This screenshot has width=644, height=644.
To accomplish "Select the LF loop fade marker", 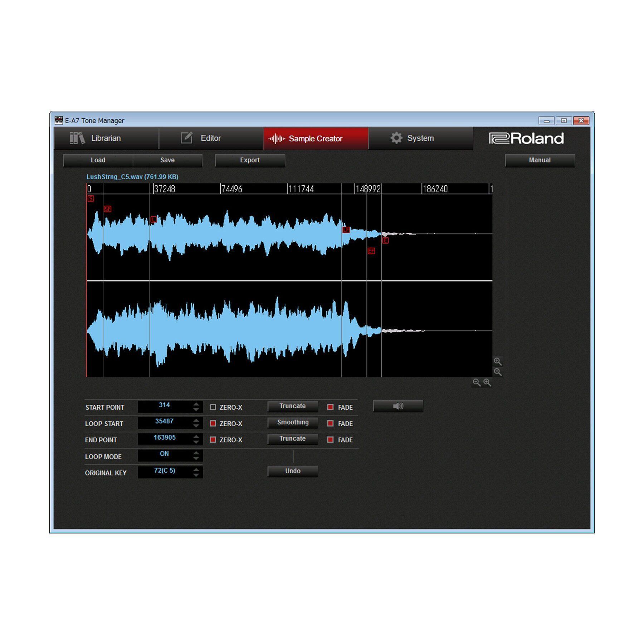I will point(346,230).
